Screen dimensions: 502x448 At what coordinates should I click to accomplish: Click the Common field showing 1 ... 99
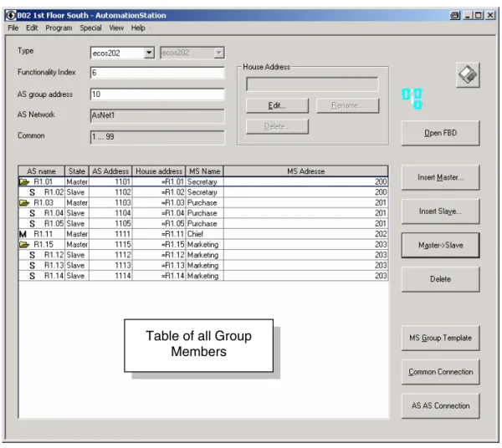point(157,138)
